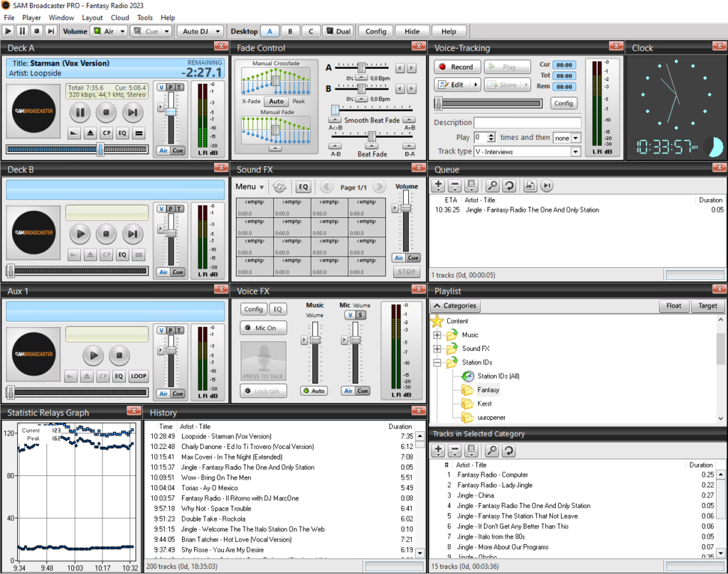
Task: Open the Player menu
Action: [31, 18]
